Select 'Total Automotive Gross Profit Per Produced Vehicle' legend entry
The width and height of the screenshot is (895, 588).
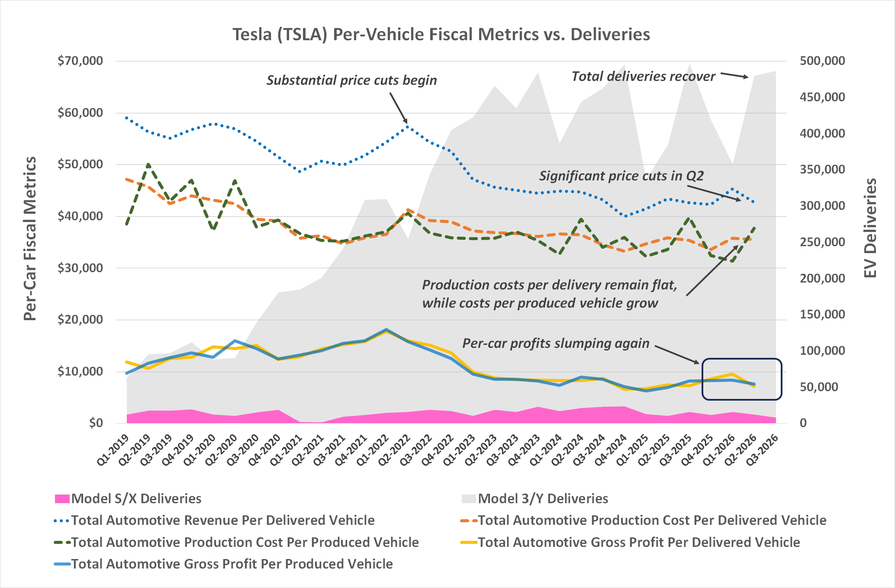coord(223,564)
